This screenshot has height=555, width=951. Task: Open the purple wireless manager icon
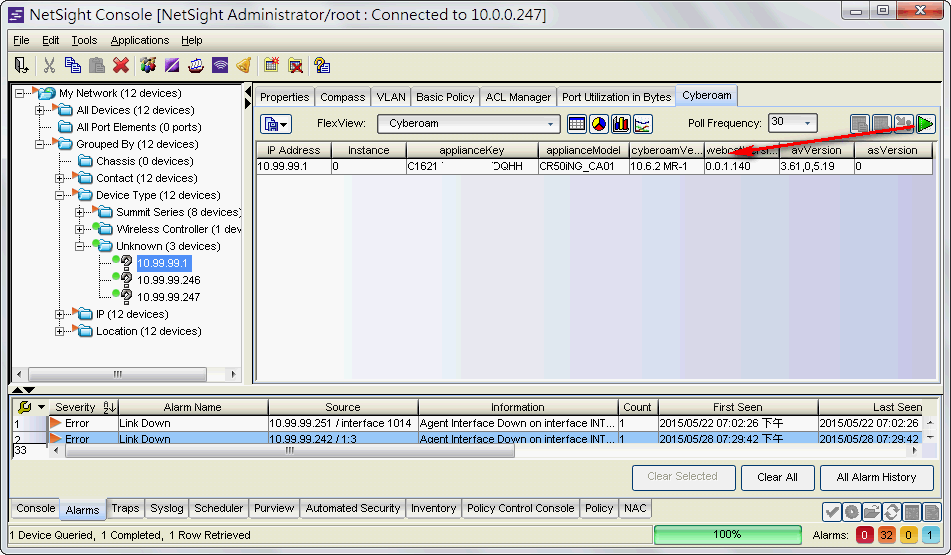tap(220, 65)
